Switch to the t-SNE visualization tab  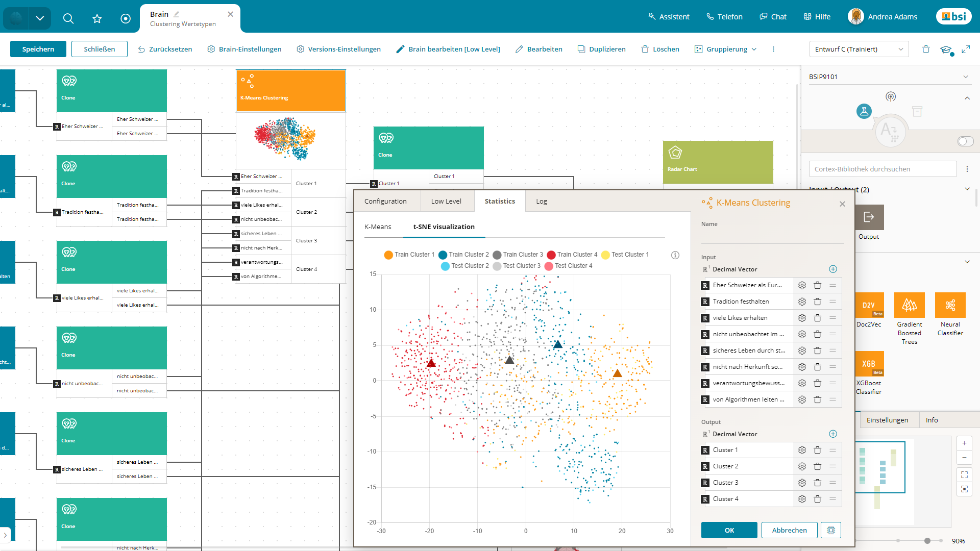444,227
